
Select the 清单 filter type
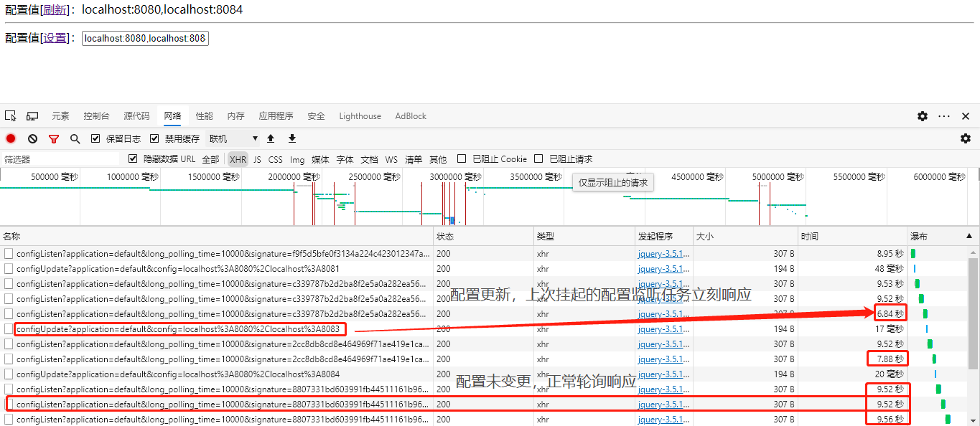[x=414, y=159]
